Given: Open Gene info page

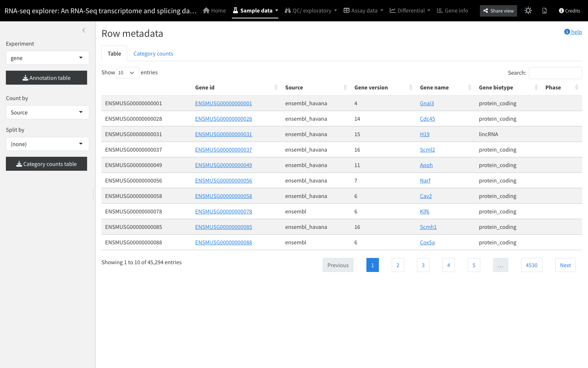Looking at the screenshot, I should 452,11.
